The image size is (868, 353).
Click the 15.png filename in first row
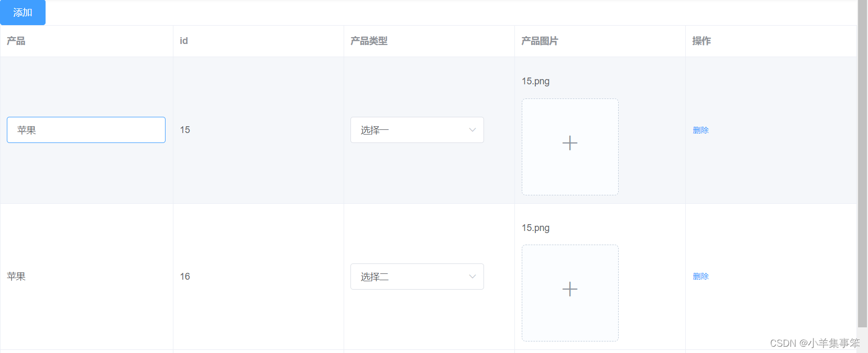(x=535, y=81)
